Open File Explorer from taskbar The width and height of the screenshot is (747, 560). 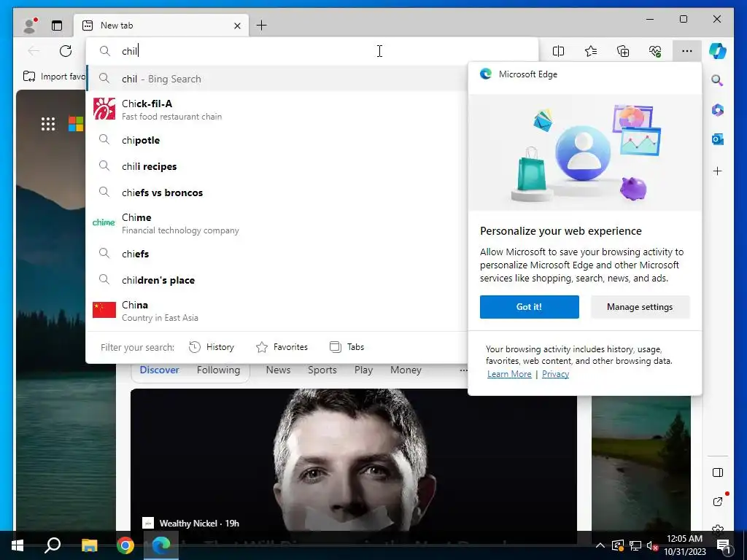(x=89, y=545)
